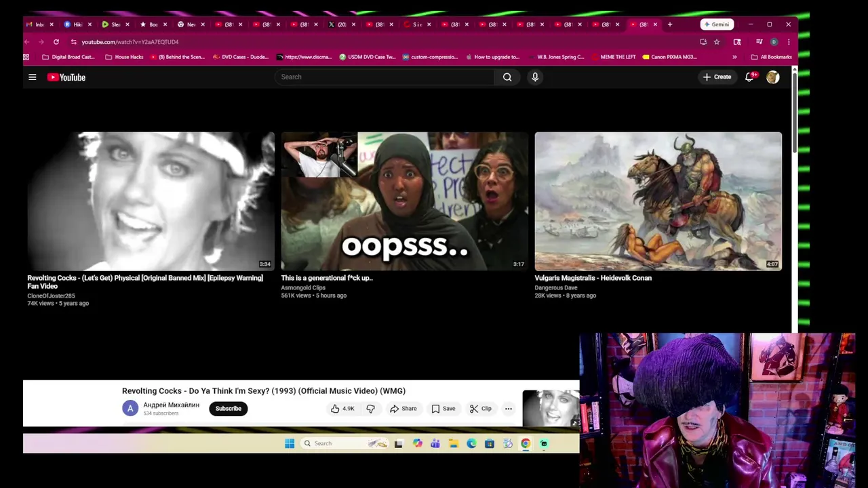The image size is (868, 488).
Task: Open Microsoft Teams from taskbar
Action: click(x=435, y=443)
